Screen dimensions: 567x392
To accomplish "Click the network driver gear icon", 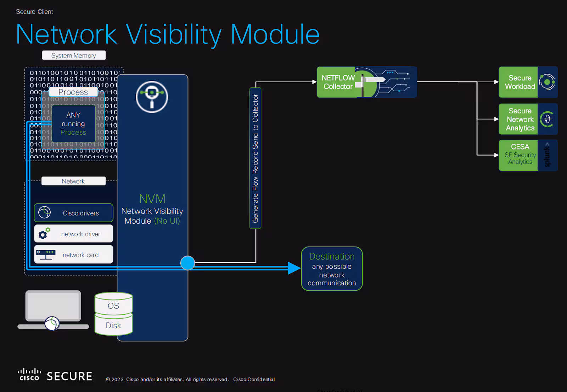I will coord(44,234).
